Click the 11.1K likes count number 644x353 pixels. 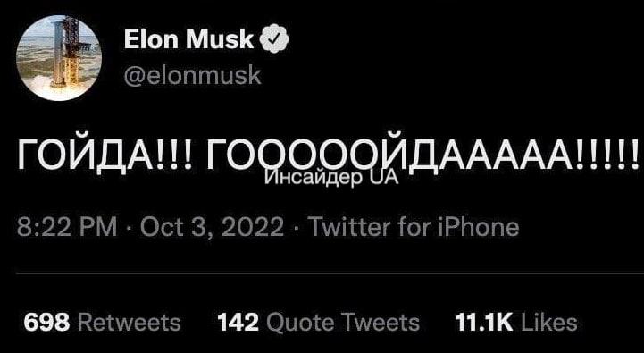coord(484,323)
